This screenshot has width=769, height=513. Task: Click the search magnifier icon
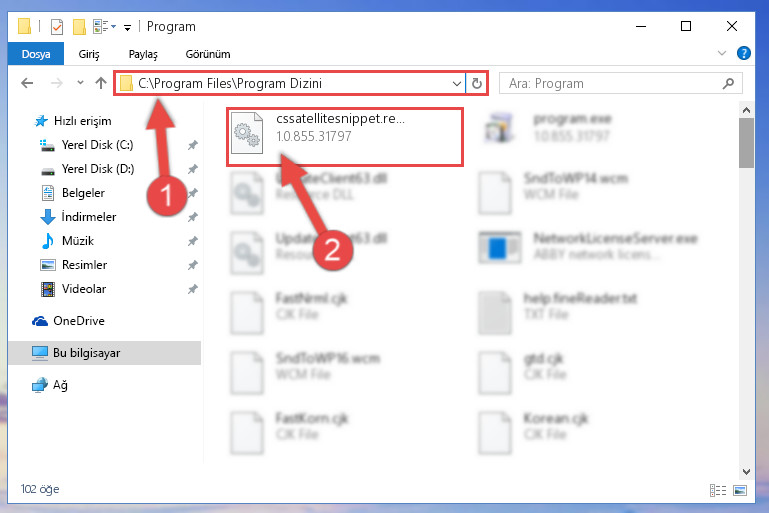pos(729,83)
